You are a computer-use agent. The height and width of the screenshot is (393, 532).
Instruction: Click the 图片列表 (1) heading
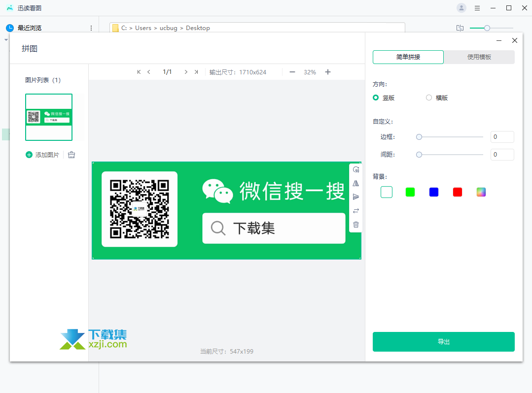[x=43, y=80]
